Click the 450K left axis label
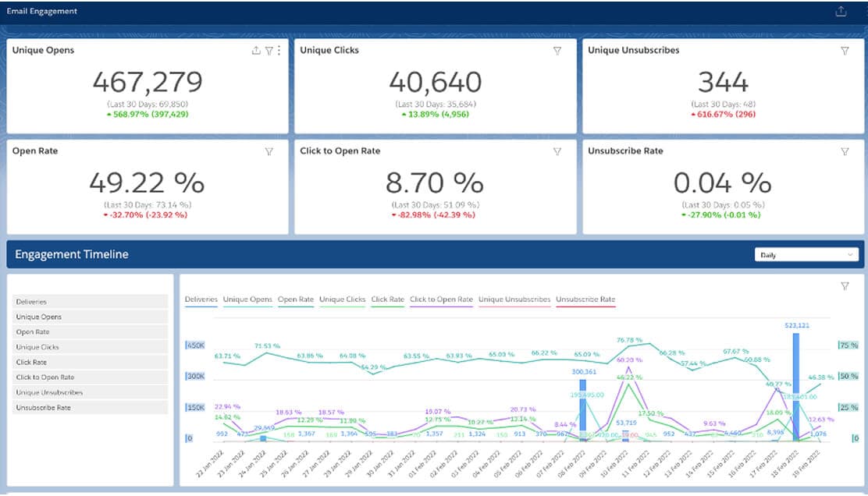 coord(195,345)
